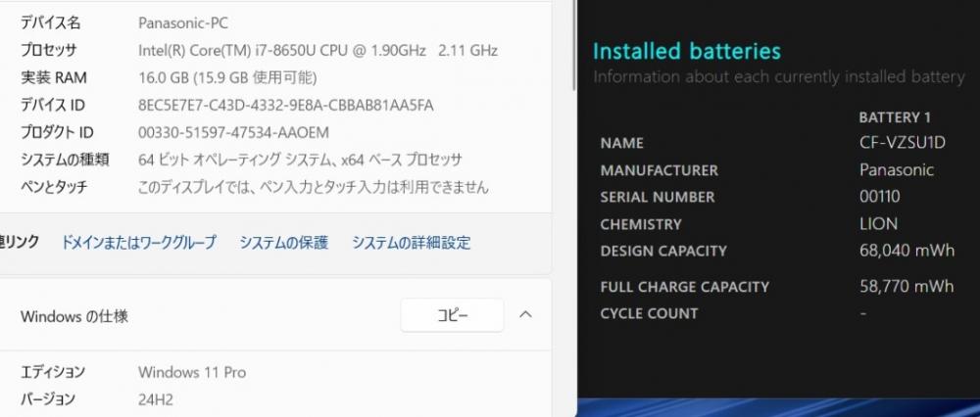The image size is (980, 417).
Task: Select chemistry value LION
Action: coord(879,223)
